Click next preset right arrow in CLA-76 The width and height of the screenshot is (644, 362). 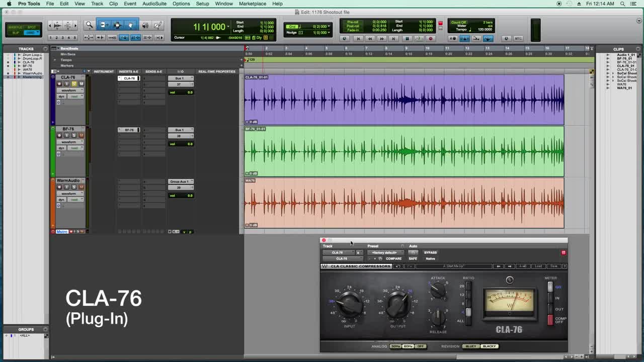pyautogui.click(x=509, y=266)
